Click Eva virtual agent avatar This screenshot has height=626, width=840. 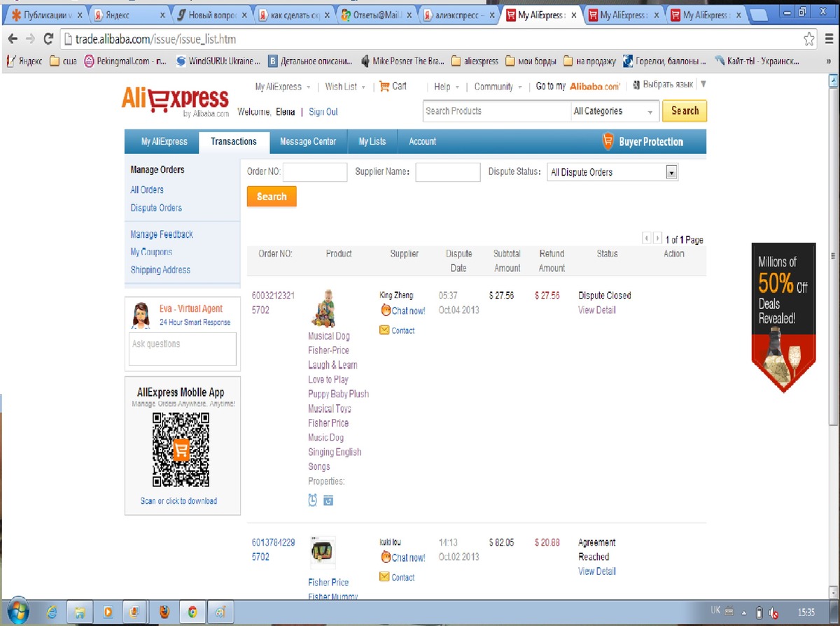(141, 315)
